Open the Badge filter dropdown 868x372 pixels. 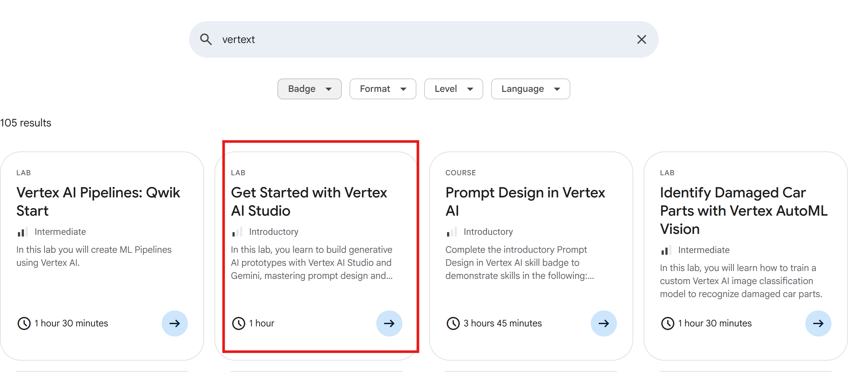[309, 89]
